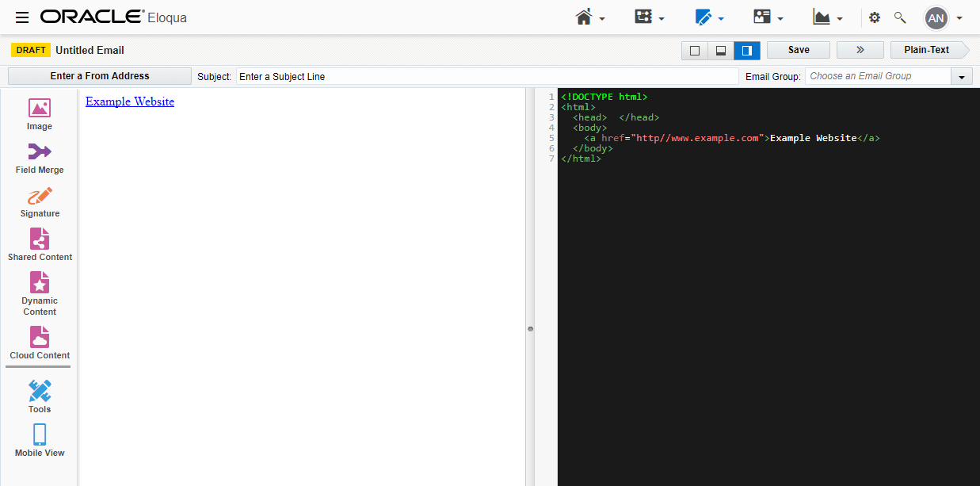Screen dimensions: 980x486
Task: Switch to the preview layout view
Action: (721, 49)
